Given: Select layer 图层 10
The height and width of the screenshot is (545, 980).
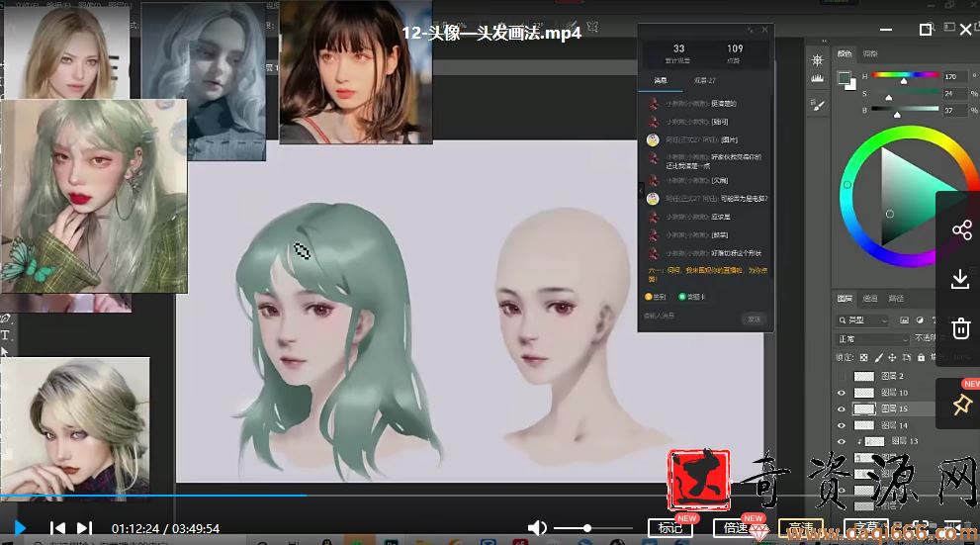Looking at the screenshot, I should coord(893,393).
